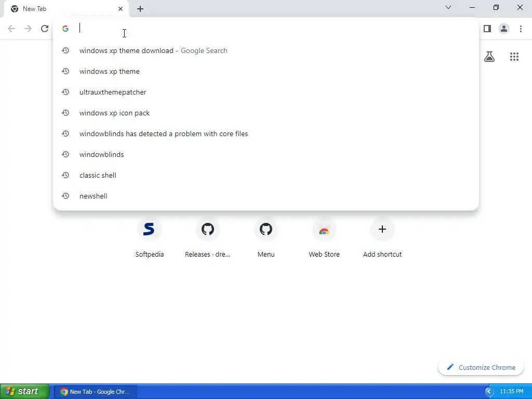Open the side panel icon

point(487,29)
